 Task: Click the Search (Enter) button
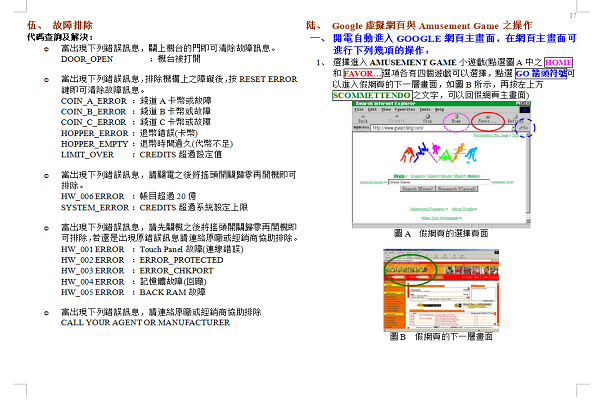pyautogui.click(x=417, y=189)
